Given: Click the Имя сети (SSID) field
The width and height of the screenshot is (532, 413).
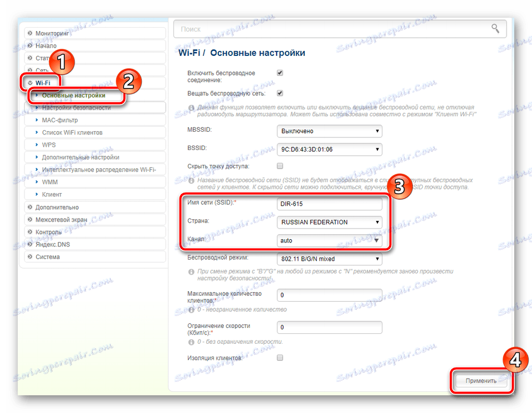Looking at the screenshot, I should [329, 204].
